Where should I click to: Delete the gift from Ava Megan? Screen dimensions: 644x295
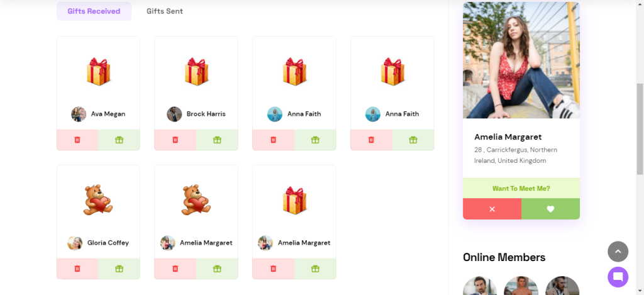(x=77, y=140)
